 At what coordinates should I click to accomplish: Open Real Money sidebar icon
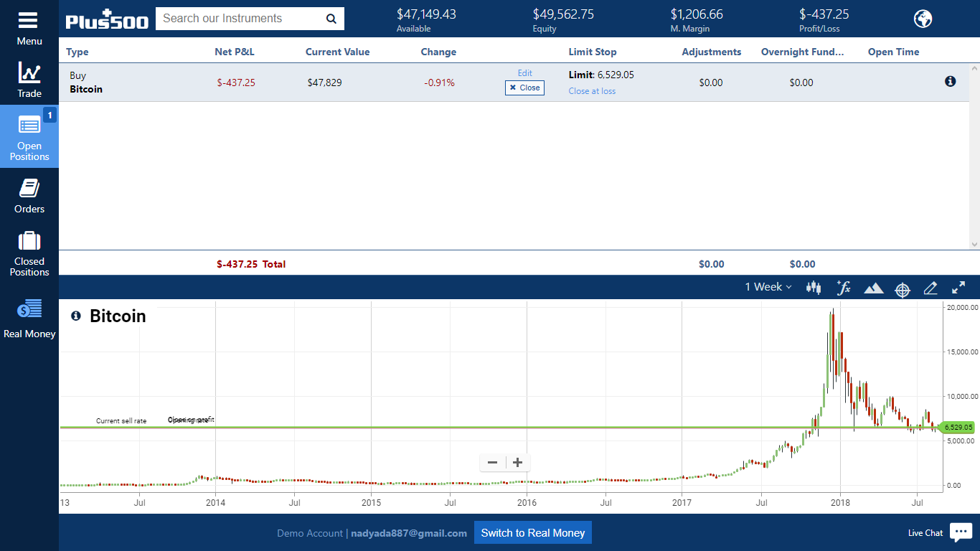tap(29, 309)
